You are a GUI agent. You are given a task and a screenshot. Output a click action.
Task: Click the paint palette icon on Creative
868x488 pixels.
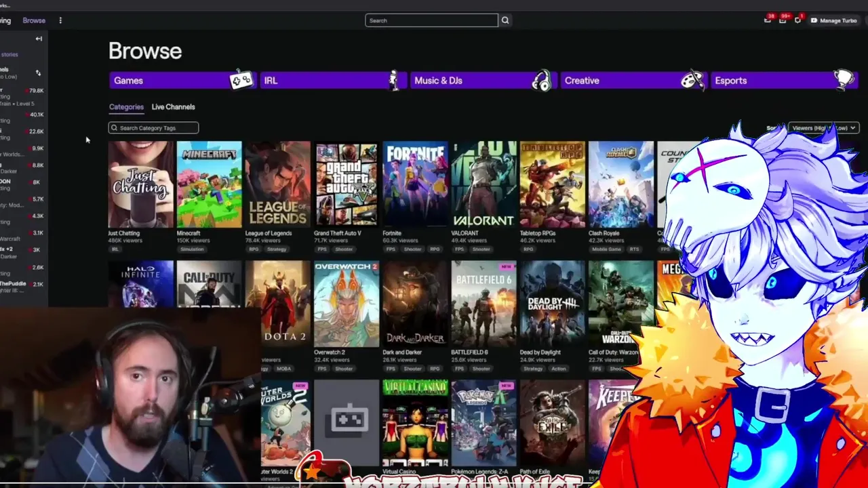(692, 81)
